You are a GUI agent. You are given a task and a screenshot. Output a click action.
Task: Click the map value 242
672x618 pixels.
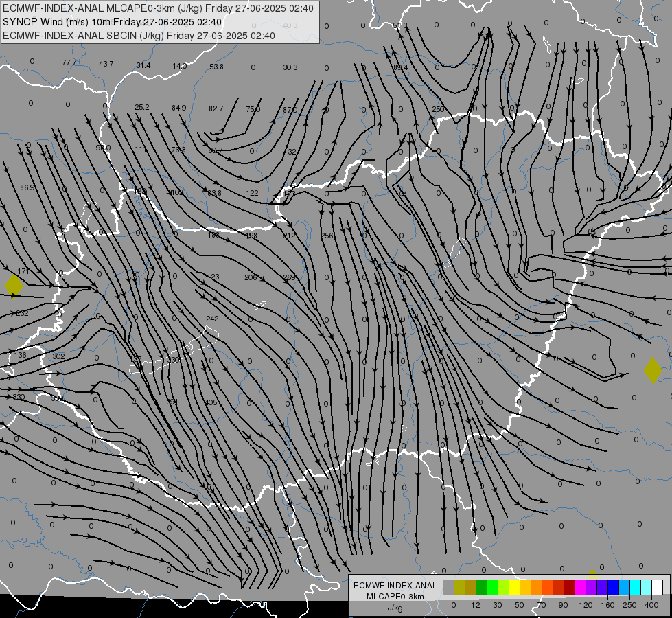coord(212,319)
